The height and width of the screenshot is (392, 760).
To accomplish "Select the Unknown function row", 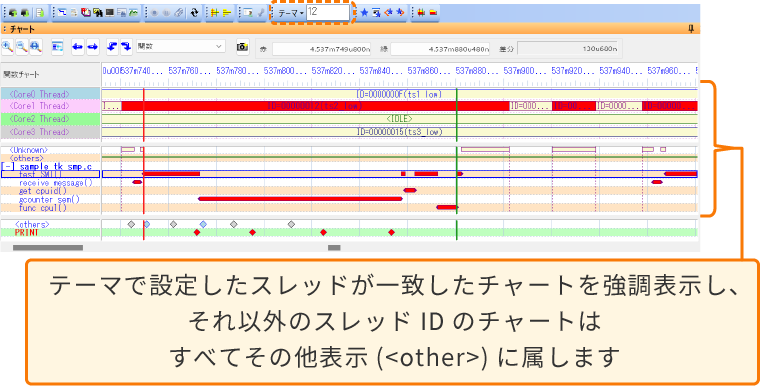I will point(51,150).
